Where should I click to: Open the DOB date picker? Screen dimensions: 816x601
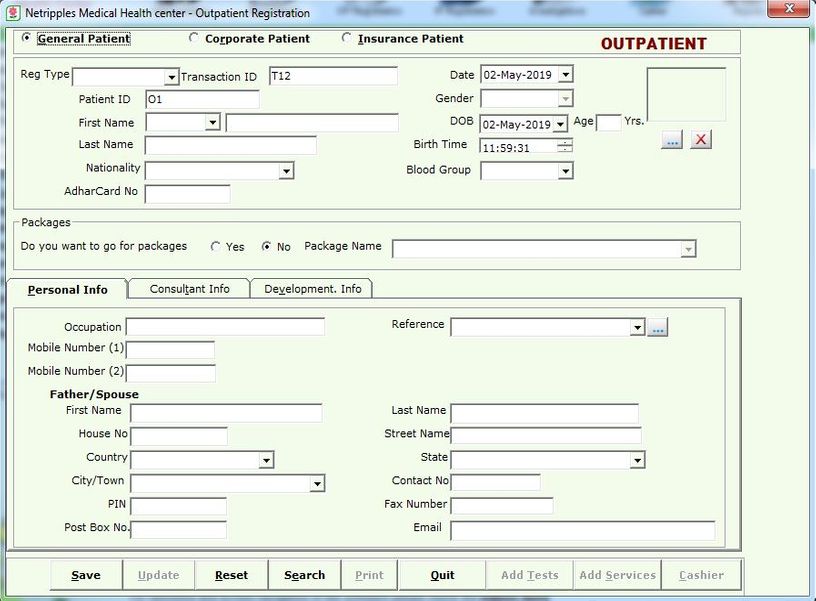[560, 124]
